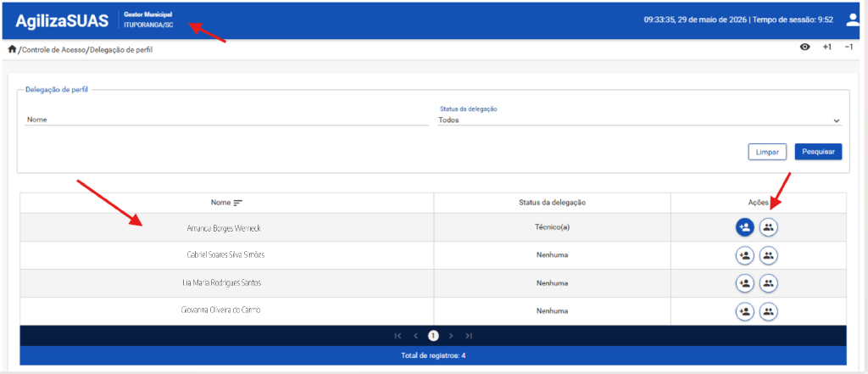Toggle high-contrast eye icon
The height and width of the screenshot is (374, 868).
[805, 47]
